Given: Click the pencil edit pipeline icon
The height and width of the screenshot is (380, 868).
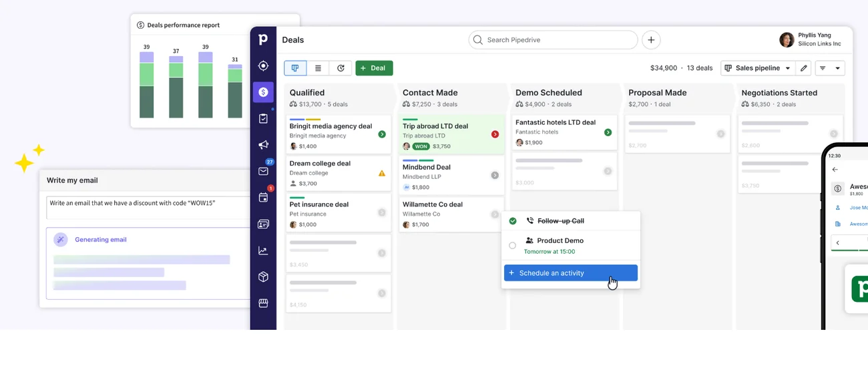Looking at the screenshot, I should click(804, 68).
